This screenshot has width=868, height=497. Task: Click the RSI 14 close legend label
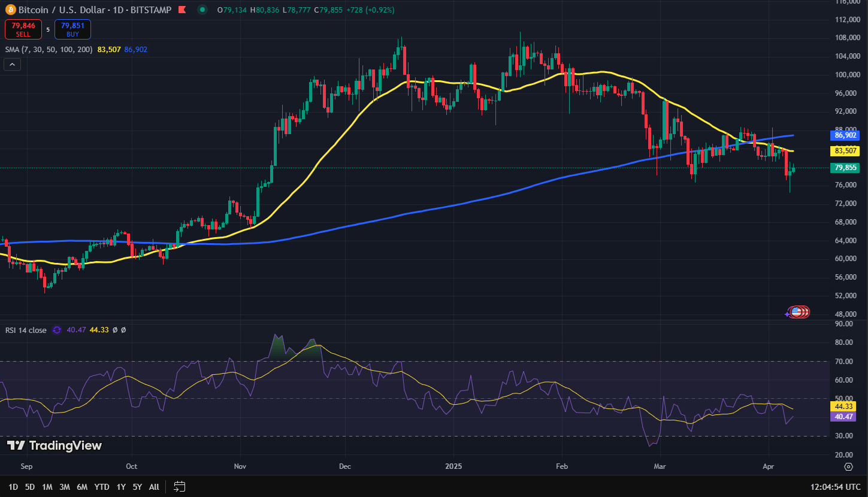click(x=26, y=330)
